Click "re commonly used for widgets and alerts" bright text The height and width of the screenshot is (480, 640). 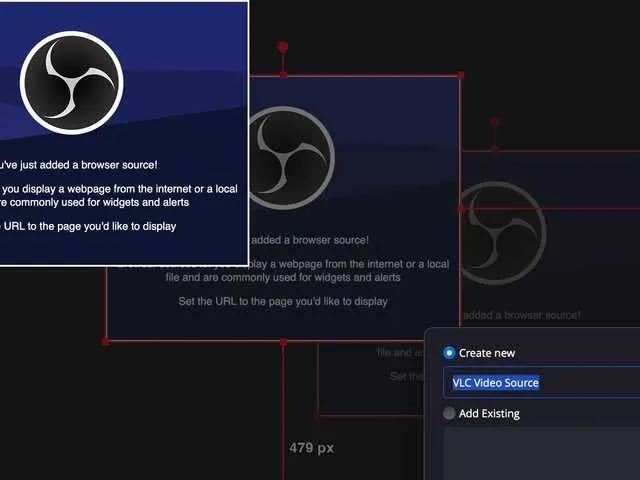click(94, 202)
